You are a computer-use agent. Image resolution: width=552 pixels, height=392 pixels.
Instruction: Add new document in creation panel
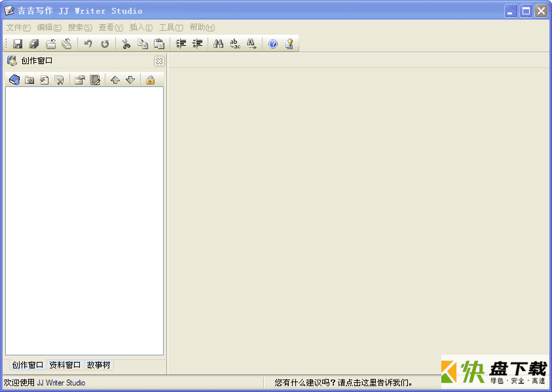coord(45,80)
